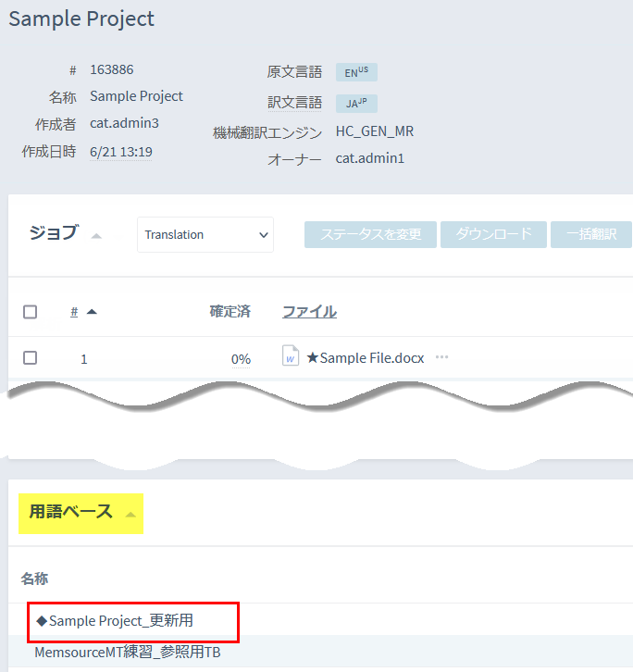Open the ★Sample File.docx job
The width and height of the screenshot is (633, 672).
[x=366, y=358]
